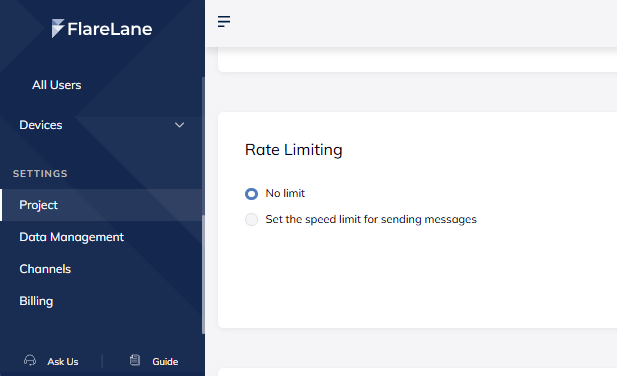Open All Users in sidebar

(x=57, y=85)
